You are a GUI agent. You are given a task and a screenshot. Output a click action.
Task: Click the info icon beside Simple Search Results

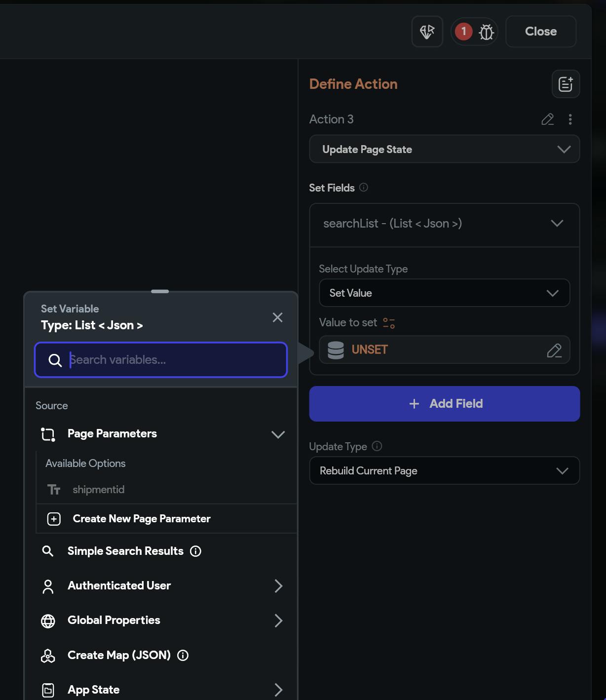click(196, 551)
